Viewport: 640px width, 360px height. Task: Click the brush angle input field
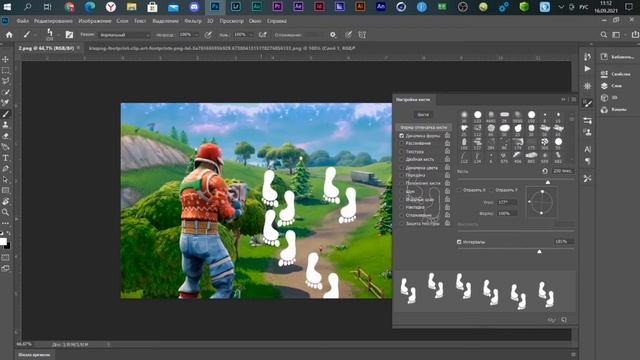point(507,202)
